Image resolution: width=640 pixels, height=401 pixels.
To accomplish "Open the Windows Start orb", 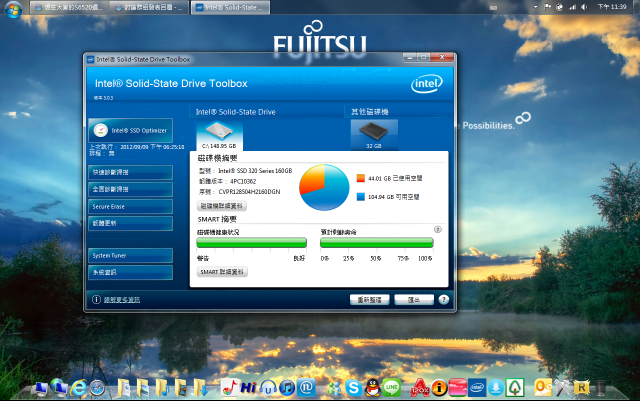I will tap(13, 8).
